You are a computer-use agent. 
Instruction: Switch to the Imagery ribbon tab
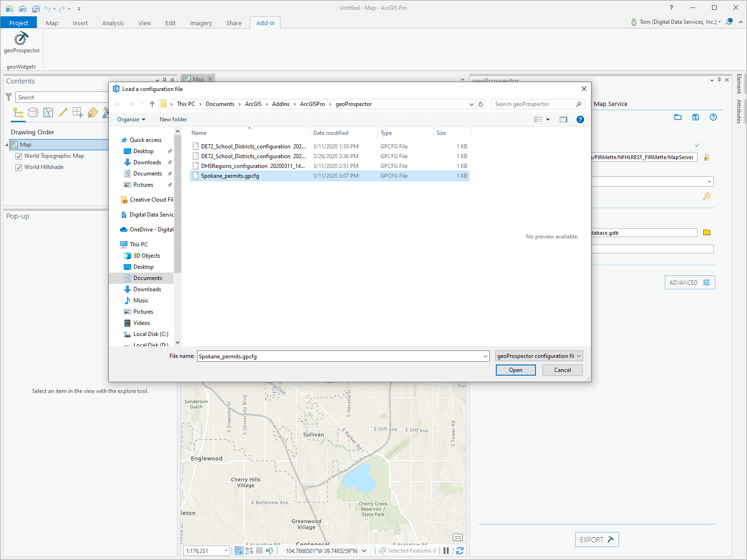[x=201, y=23]
